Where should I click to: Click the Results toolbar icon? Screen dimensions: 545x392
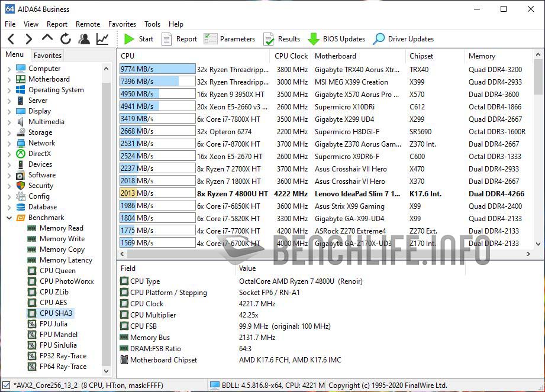tap(269, 39)
